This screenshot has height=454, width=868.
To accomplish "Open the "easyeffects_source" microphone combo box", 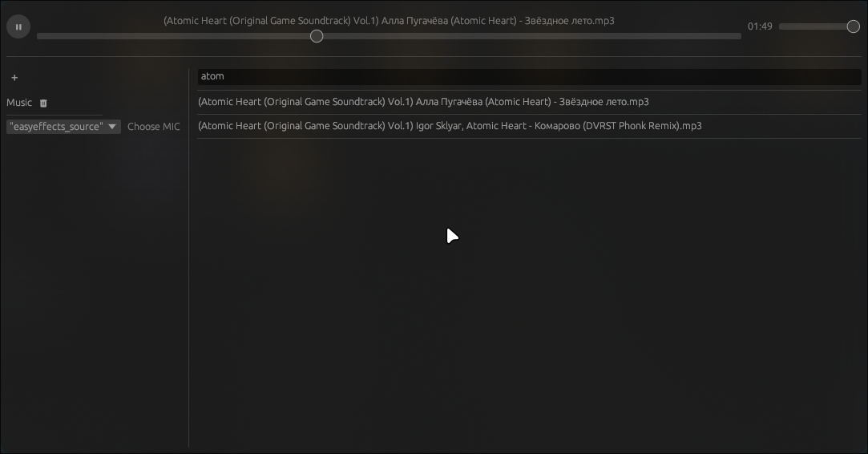I will (58, 127).
